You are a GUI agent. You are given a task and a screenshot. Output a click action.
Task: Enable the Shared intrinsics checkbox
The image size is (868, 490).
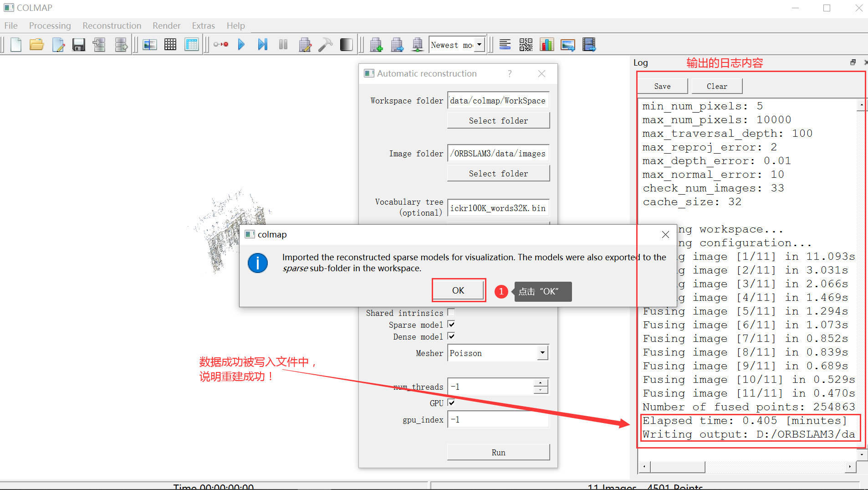[x=451, y=313]
